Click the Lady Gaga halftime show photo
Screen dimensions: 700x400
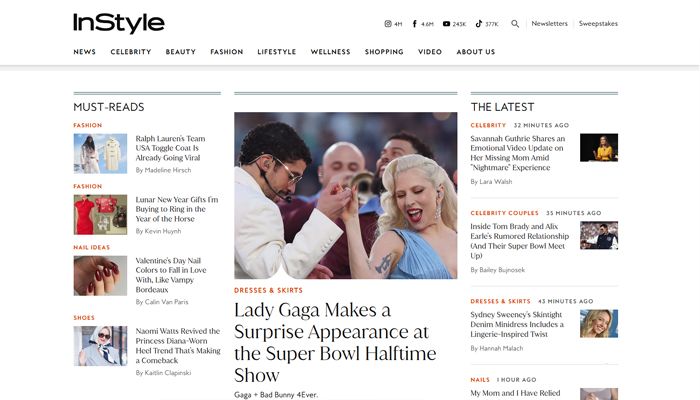click(345, 195)
